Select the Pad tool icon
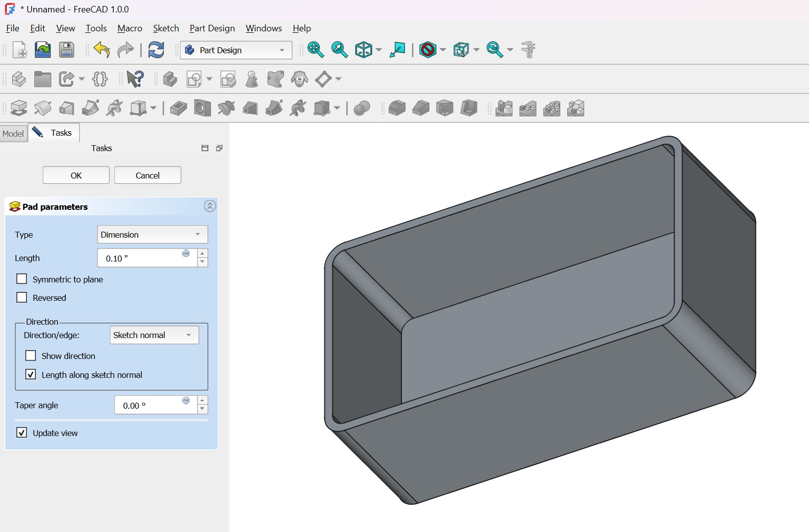Screen dimensions: 809x532 pos(19,108)
